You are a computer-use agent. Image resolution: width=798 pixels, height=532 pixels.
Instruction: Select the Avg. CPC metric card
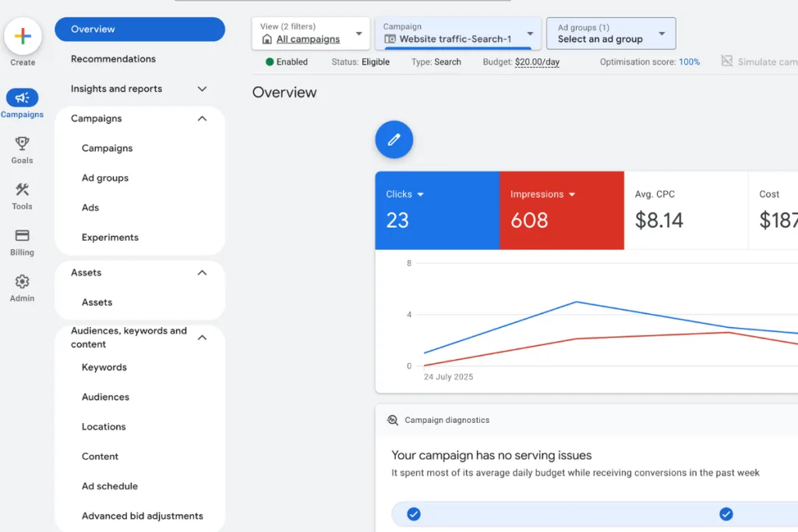pyautogui.click(x=686, y=210)
